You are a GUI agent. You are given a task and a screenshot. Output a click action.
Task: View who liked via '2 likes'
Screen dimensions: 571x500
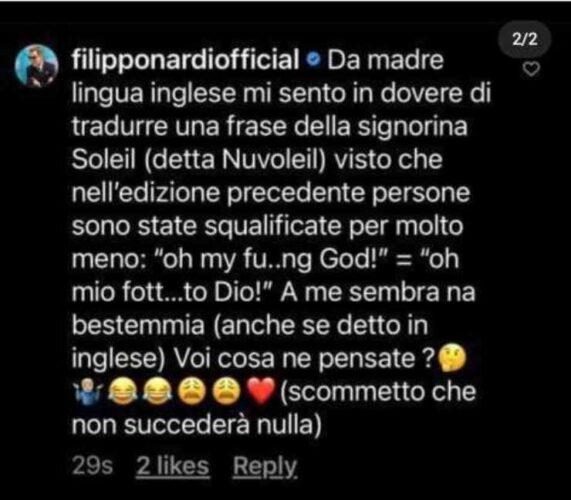(x=173, y=466)
